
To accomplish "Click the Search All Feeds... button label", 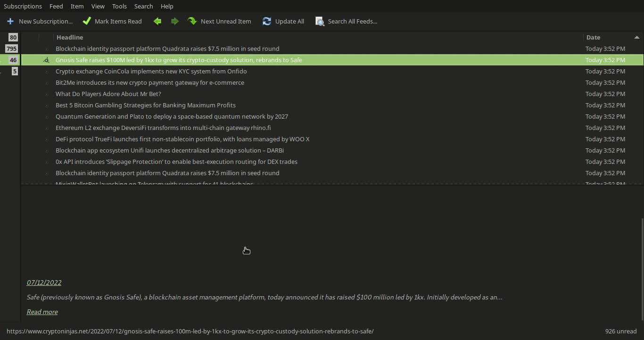I will 353,21.
